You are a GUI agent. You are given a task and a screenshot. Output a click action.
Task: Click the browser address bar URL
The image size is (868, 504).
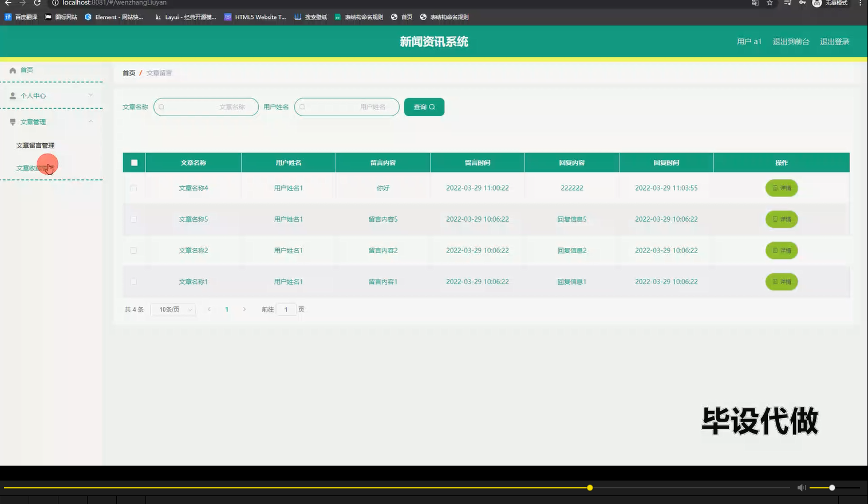click(x=115, y=3)
